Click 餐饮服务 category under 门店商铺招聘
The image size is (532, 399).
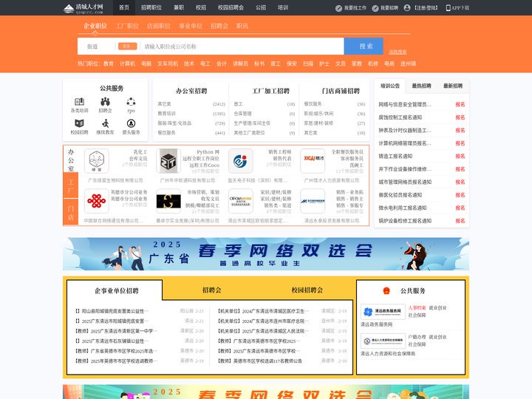[x=313, y=104]
